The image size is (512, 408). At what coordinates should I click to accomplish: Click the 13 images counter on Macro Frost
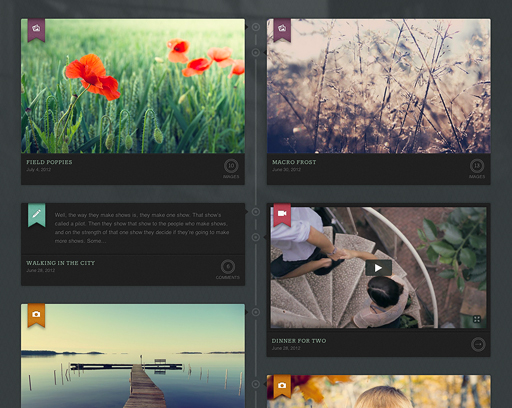[477, 166]
